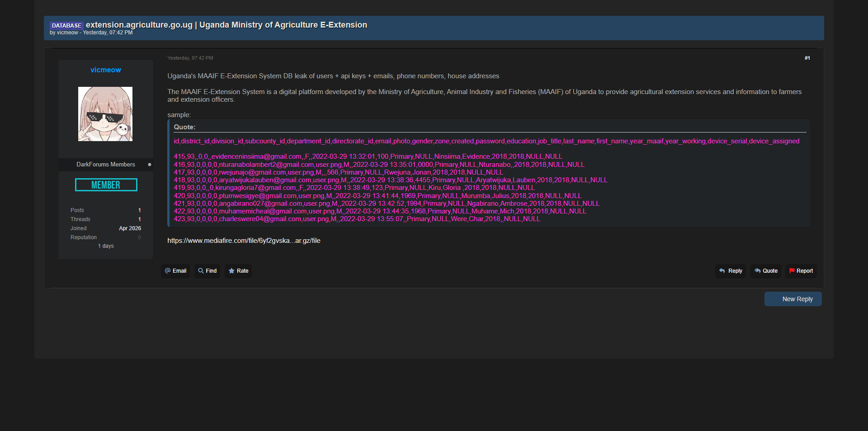Open the vicmeow profile name above avatar
The height and width of the screenshot is (431, 868).
pos(106,70)
